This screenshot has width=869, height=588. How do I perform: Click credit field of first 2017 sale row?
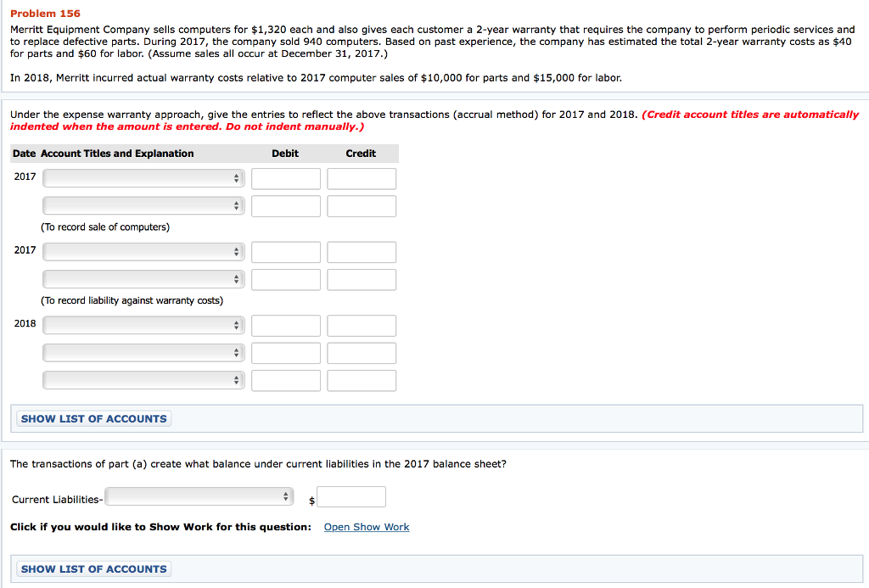click(362, 179)
